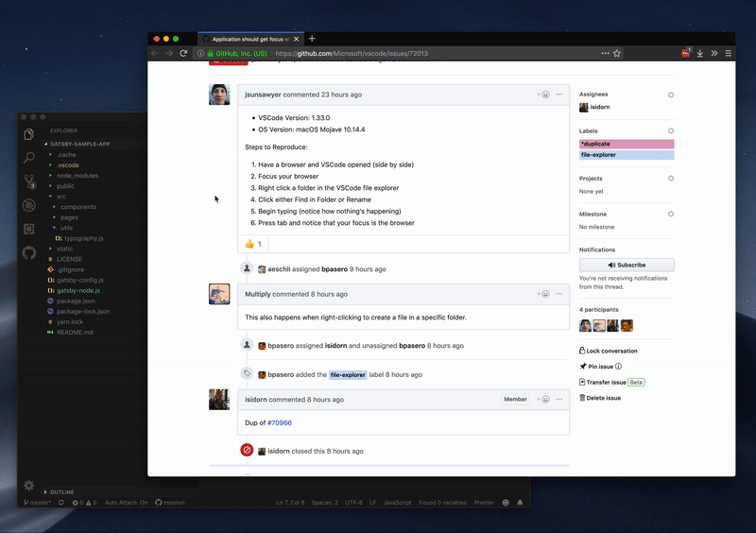The image size is (756, 533).
Task: Close the Application should get focus tab
Action: [296, 39]
